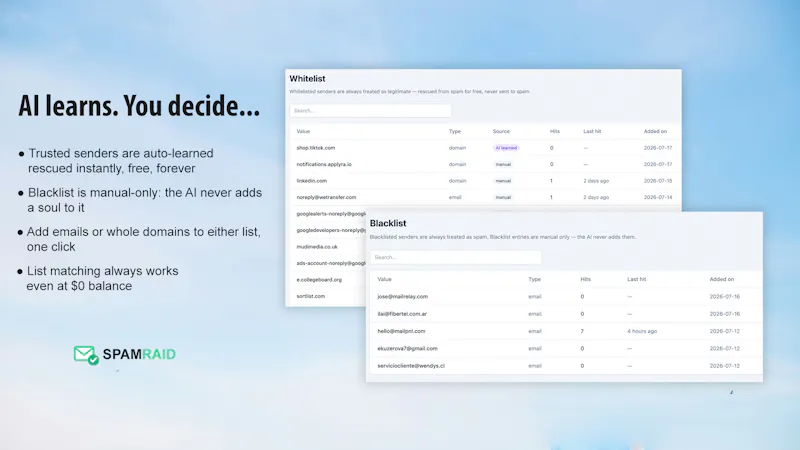This screenshot has width=800, height=450.
Task: Click 'email' type in hello@mailpnl.com row
Action: 535,331
